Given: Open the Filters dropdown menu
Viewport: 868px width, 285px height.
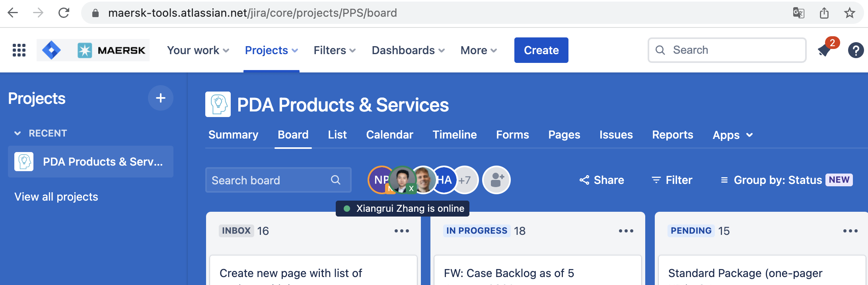Looking at the screenshot, I should point(335,50).
